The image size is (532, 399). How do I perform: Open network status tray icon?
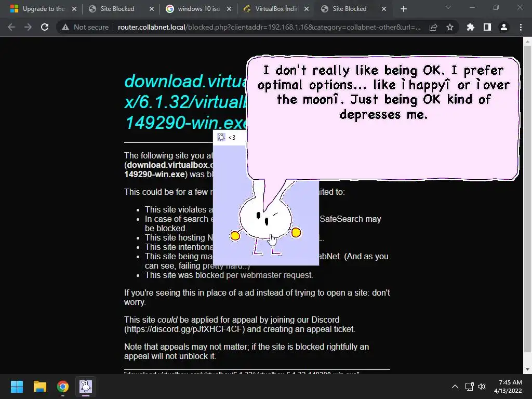(470, 387)
